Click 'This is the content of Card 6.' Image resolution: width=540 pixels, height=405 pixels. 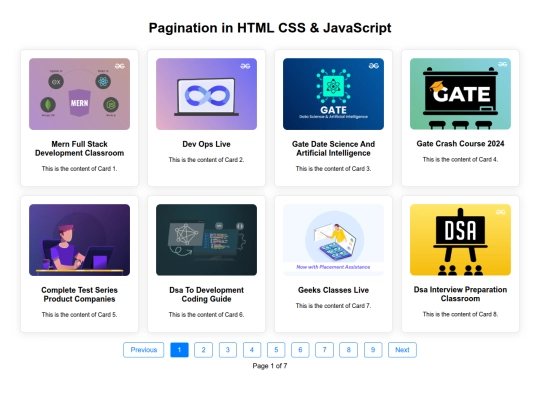(206, 315)
